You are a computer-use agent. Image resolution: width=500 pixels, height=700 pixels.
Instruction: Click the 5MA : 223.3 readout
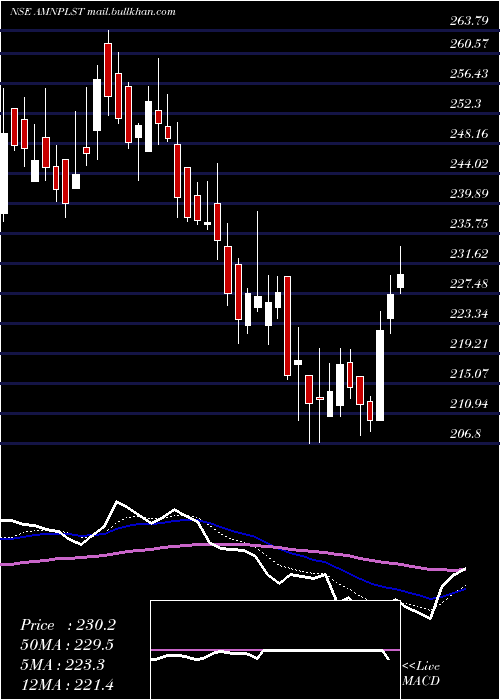click(62, 665)
